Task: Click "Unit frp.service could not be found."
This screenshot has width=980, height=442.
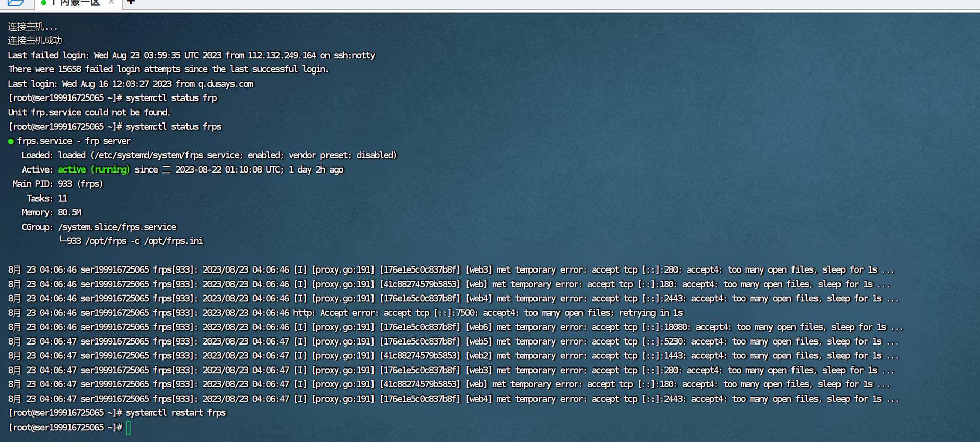Action: 89,112
